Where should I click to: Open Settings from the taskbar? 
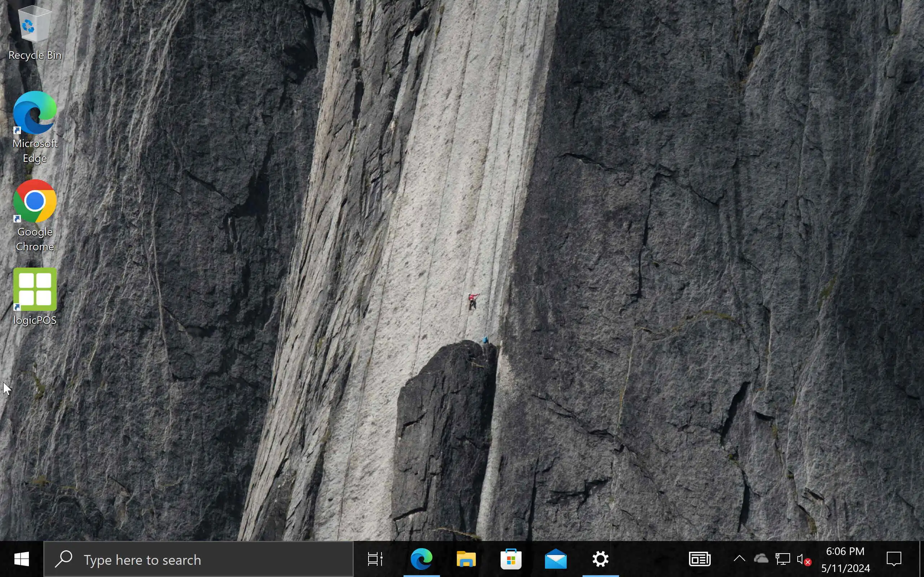click(600, 559)
